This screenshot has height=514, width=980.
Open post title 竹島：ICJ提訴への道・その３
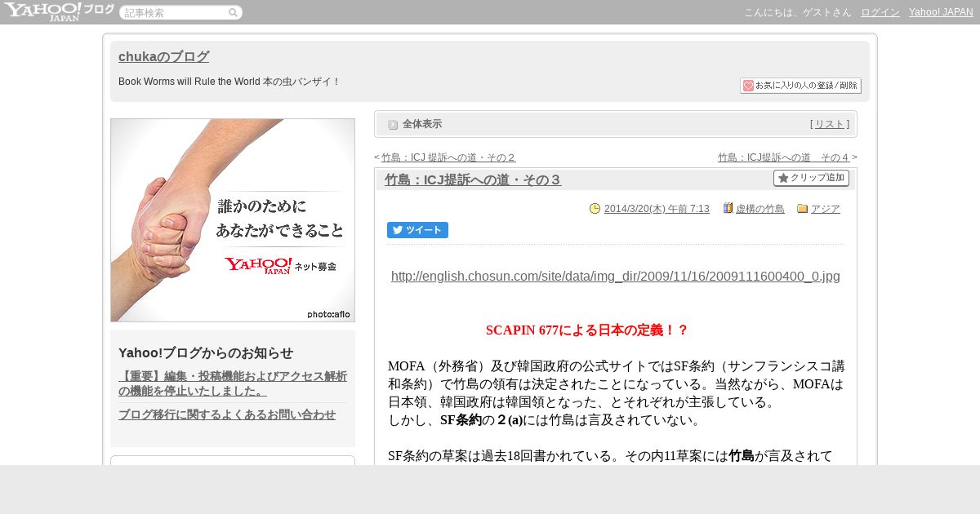[x=473, y=180]
